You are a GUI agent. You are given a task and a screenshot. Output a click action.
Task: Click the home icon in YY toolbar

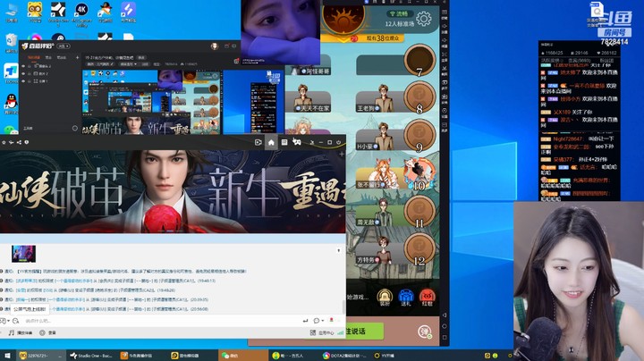[271, 142]
